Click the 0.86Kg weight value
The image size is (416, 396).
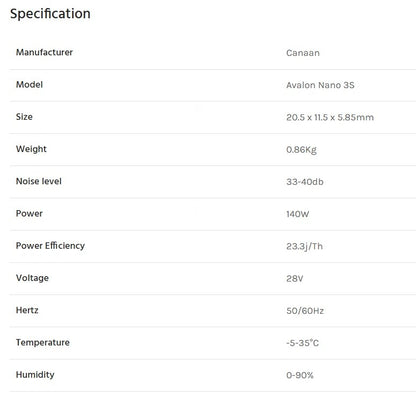(x=301, y=150)
